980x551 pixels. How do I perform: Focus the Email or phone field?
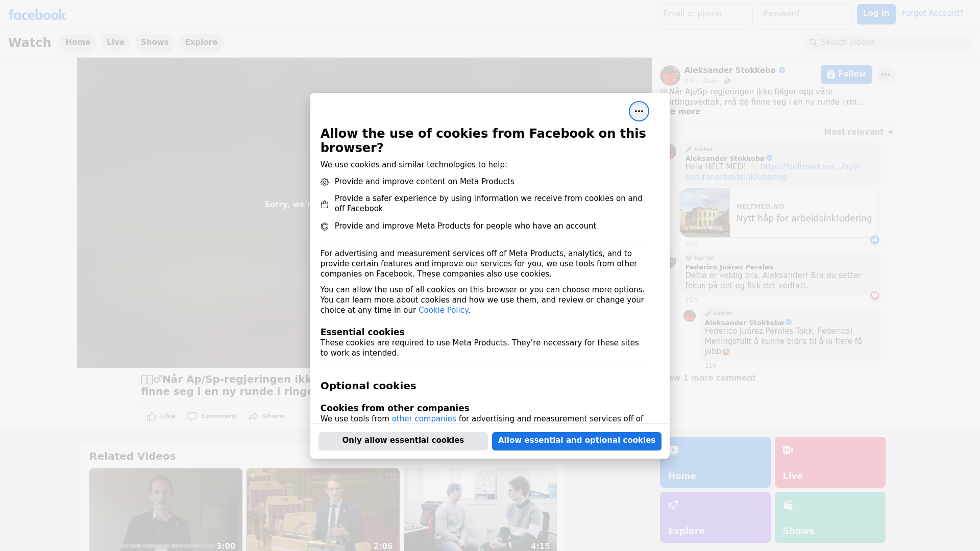click(x=704, y=14)
